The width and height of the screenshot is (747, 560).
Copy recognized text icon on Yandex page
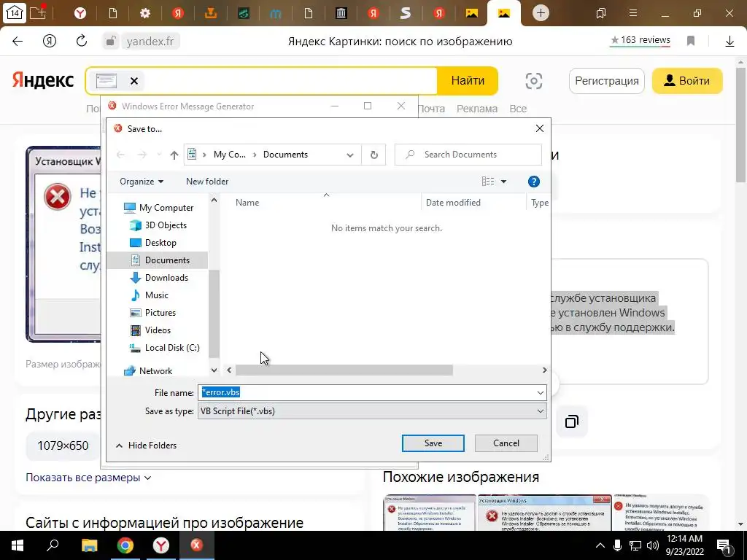(x=572, y=421)
